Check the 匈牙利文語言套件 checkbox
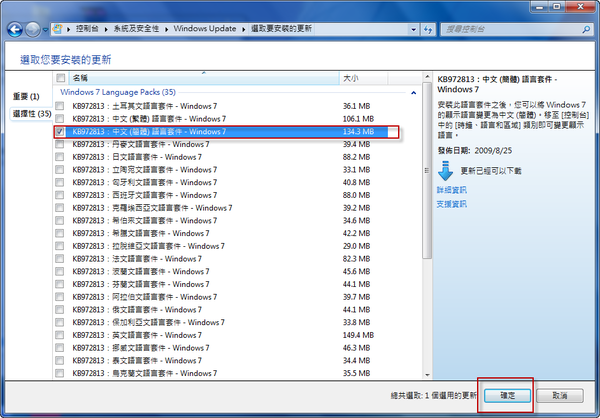 pyautogui.click(x=60, y=182)
